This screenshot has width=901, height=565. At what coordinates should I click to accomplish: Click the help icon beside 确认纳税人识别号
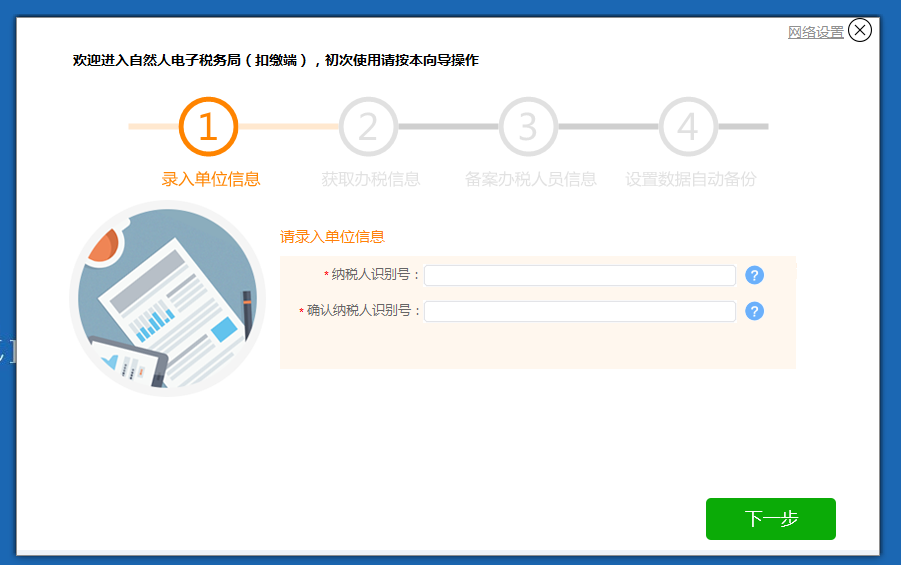tap(754, 311)
